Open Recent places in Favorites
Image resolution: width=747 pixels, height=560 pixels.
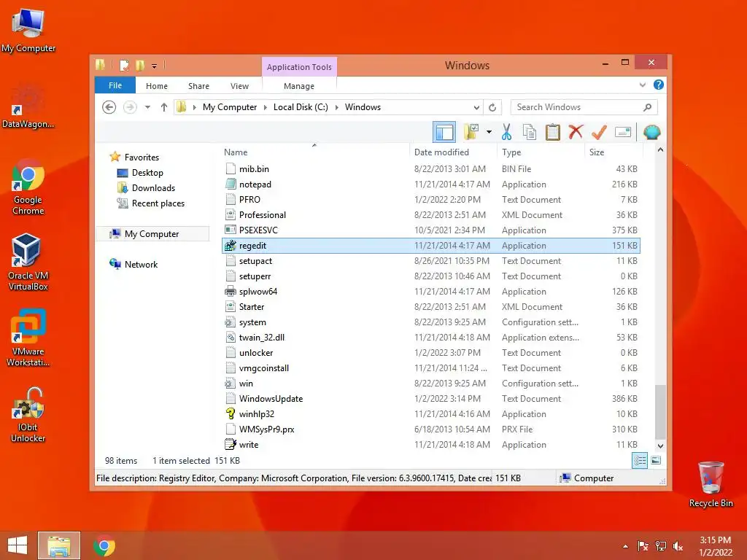pyautogui.click(x=158, y=203)
